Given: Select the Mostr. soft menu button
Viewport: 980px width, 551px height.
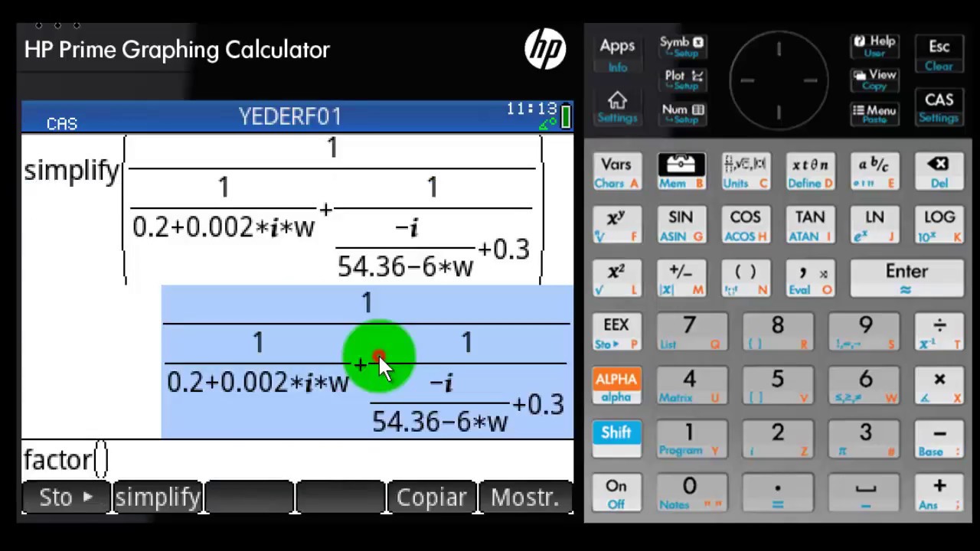Looking at the screenshot, I should [525, 497].
